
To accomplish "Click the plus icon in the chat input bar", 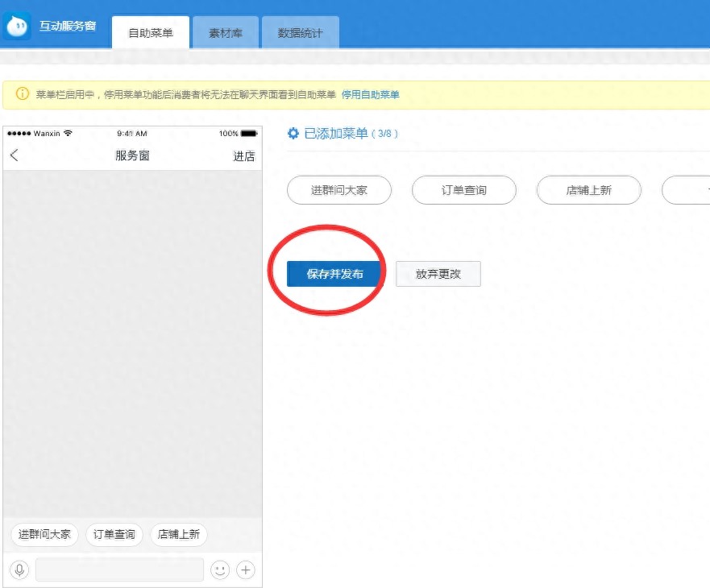I will [243, 569].
